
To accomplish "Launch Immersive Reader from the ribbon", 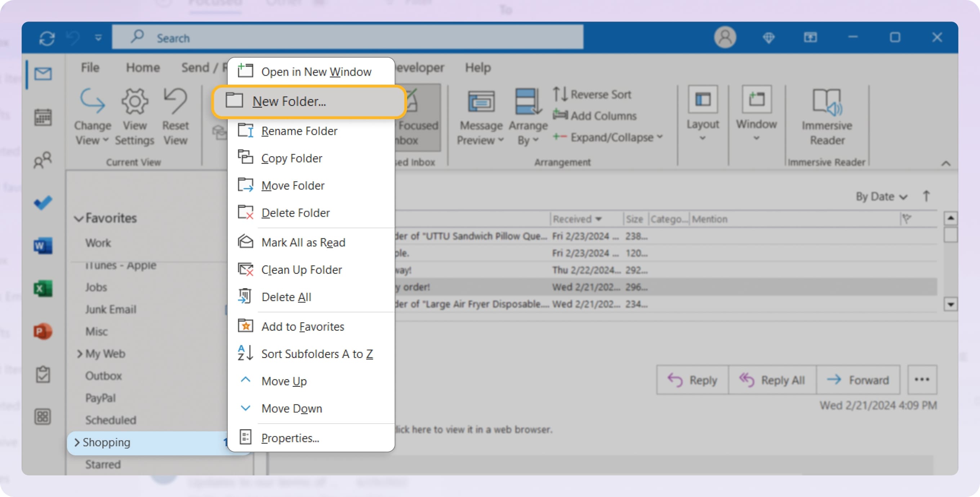I will [827, 116].
